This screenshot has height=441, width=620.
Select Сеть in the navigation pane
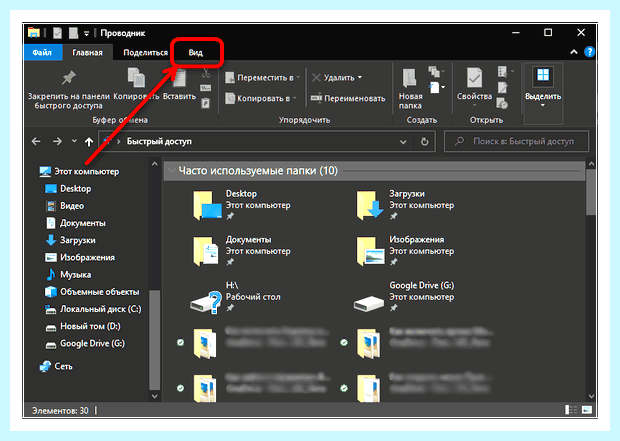point(56,366)
